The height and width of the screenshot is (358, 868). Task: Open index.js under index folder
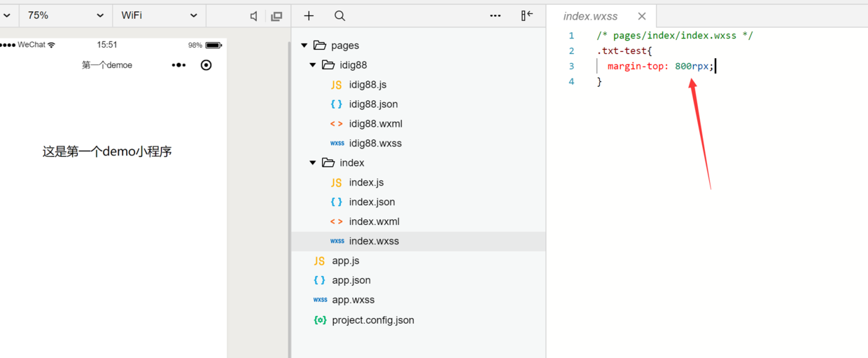(366, 183)
